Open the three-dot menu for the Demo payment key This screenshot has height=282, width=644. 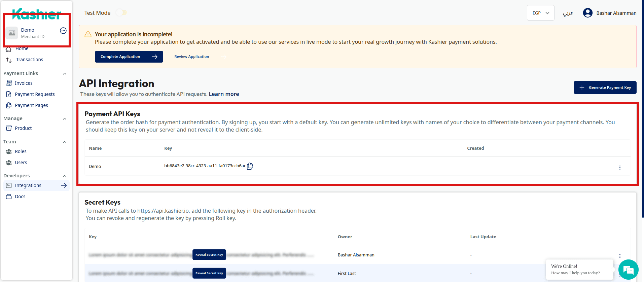(x=620, y=168)
